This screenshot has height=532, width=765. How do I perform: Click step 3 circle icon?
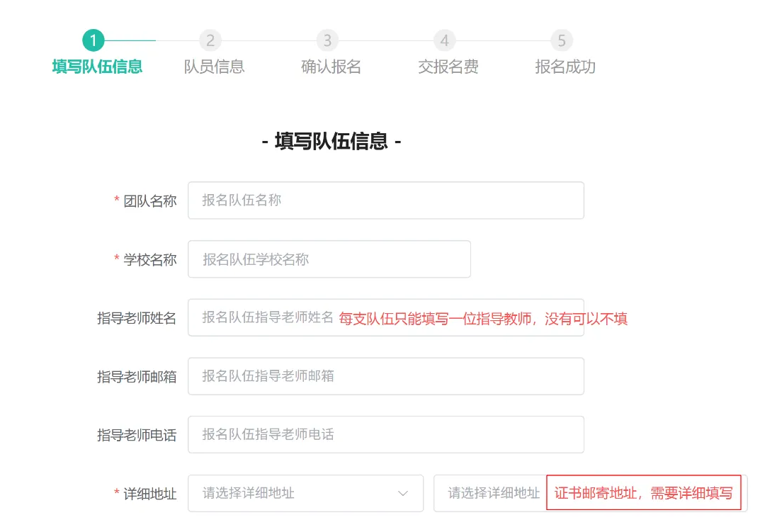(x=327, y=40)
